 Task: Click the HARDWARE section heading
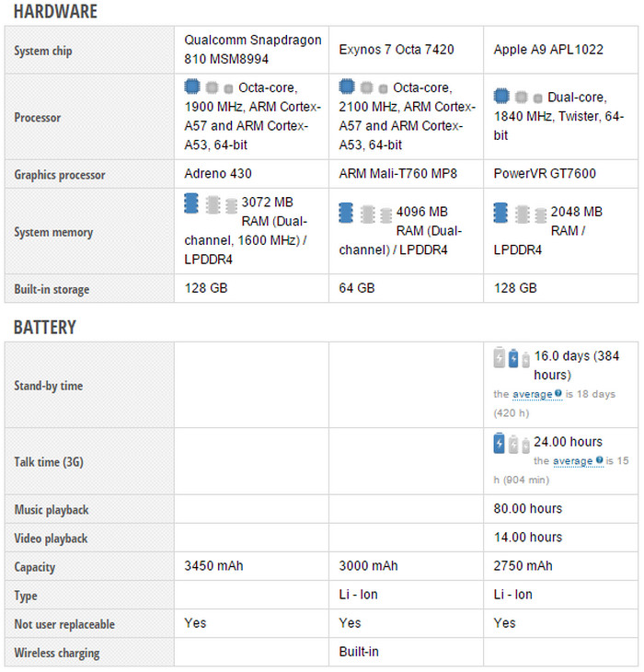(56, 12)
